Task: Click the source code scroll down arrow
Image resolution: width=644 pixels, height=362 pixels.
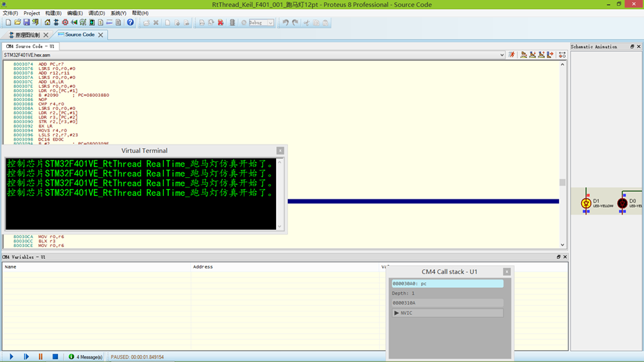Action: (562, 245)
